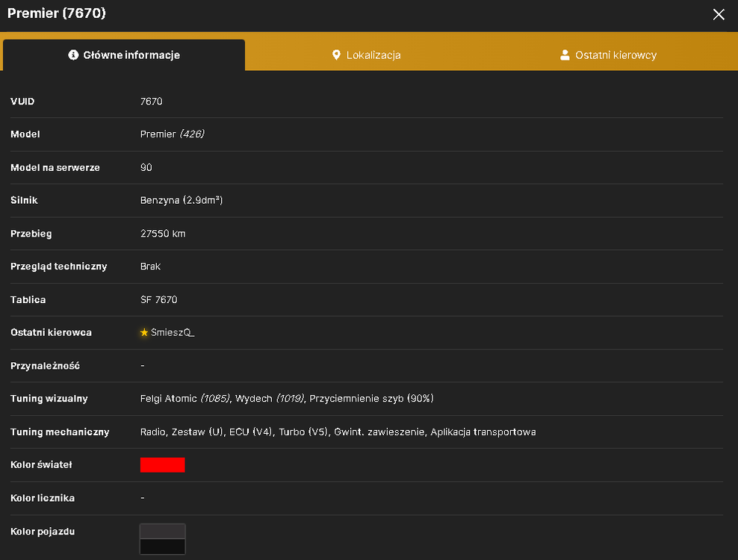
Task: Select the Przegląd techniczny value Brak
Action: click(150, 267)
